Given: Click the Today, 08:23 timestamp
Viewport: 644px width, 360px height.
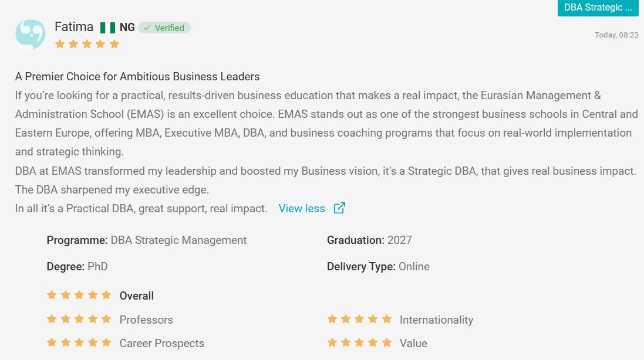Looking at the screenshot, I should pos(616,35).
